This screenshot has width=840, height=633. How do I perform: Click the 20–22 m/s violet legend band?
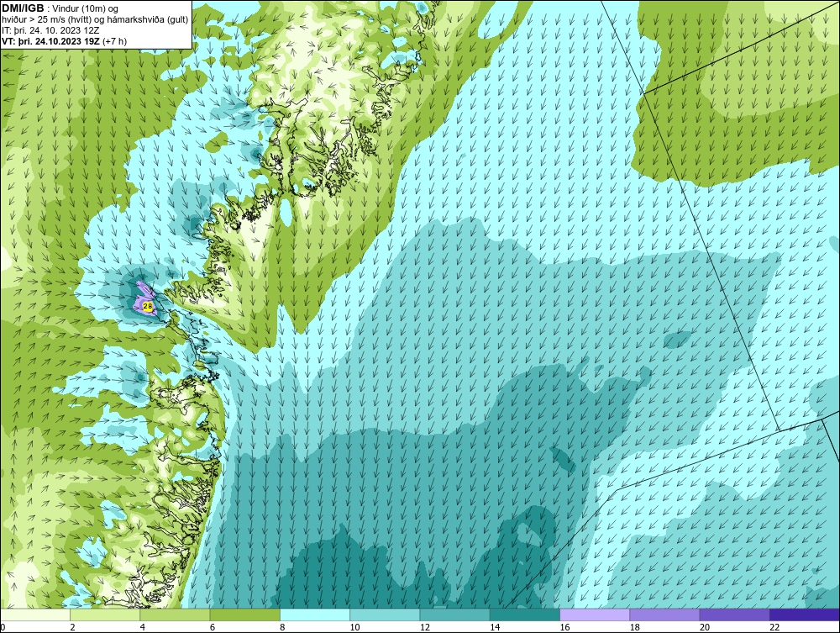[734, 615]
